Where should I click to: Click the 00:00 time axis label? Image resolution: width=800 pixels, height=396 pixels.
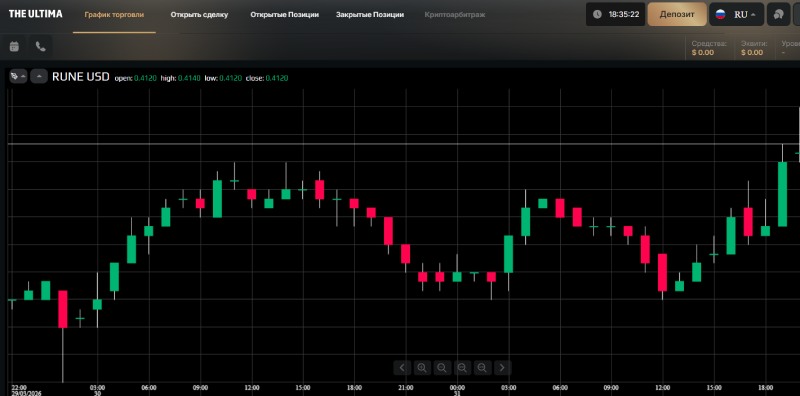(457, 388)
